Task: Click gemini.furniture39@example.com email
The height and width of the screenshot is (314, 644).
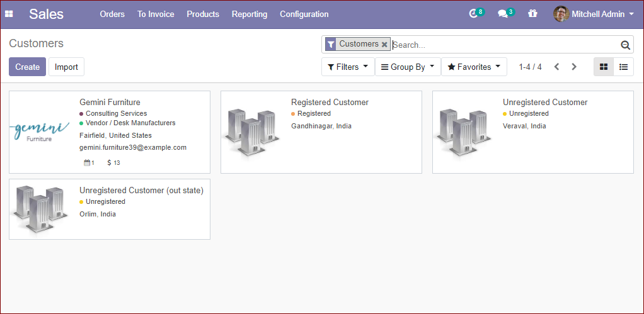Action: click(x=133, y=148)
